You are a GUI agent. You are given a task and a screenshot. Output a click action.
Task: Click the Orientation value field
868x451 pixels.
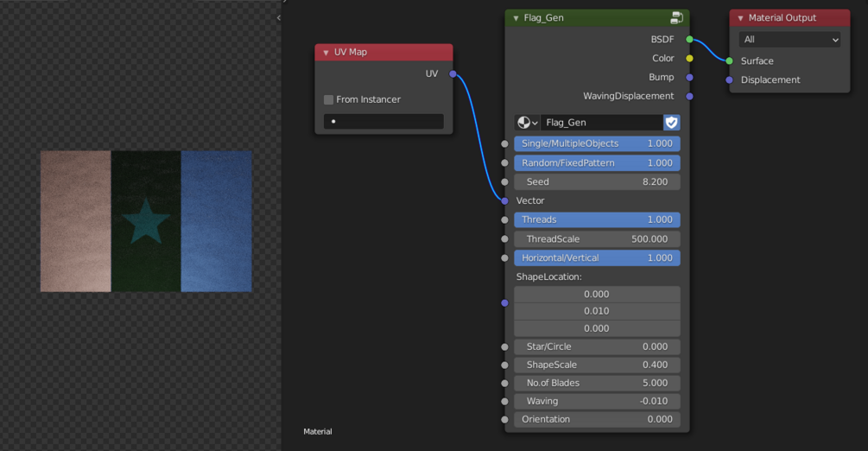(597, 419)
